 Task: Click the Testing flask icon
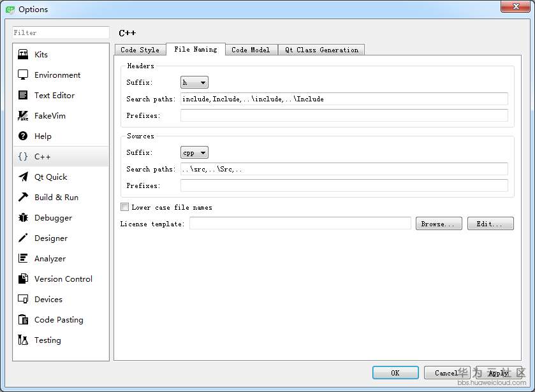23,340
